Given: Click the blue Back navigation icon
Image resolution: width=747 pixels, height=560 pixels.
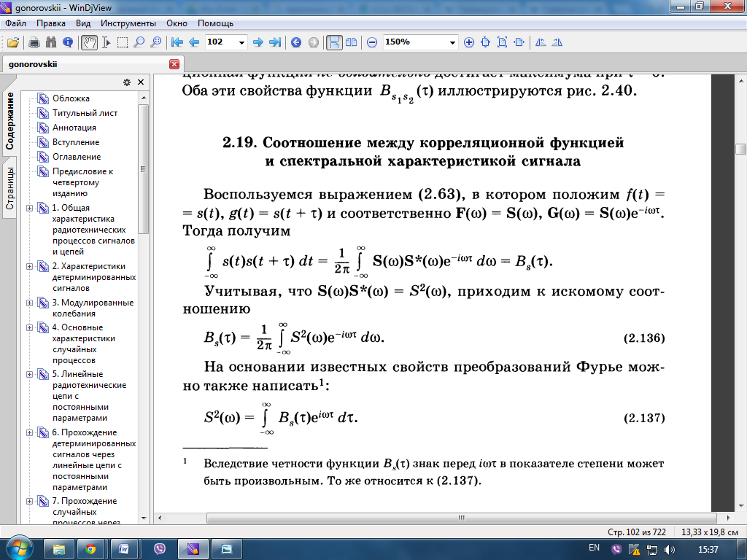Looking at the screenshot, I should pos(296,42).
